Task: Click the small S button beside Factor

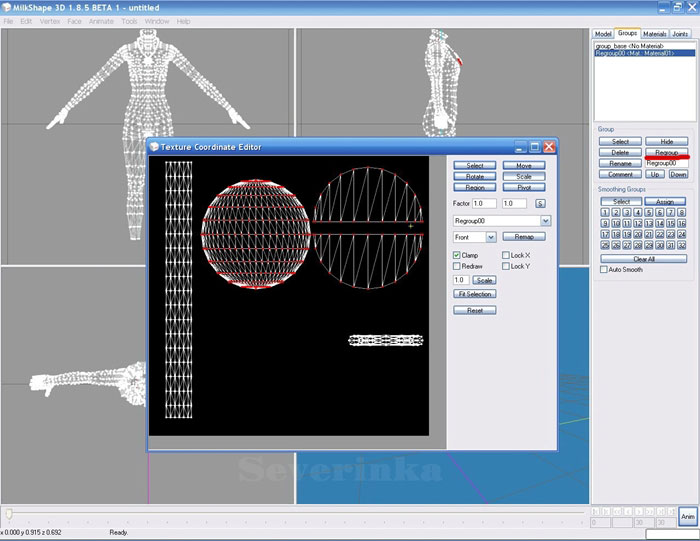Action: click(540, 203)
